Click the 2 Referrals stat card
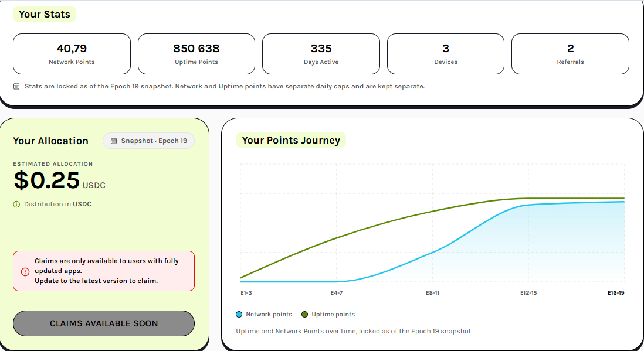Viewport: 644px width, 351px height. pyautogui.click(x=571, y=54)
